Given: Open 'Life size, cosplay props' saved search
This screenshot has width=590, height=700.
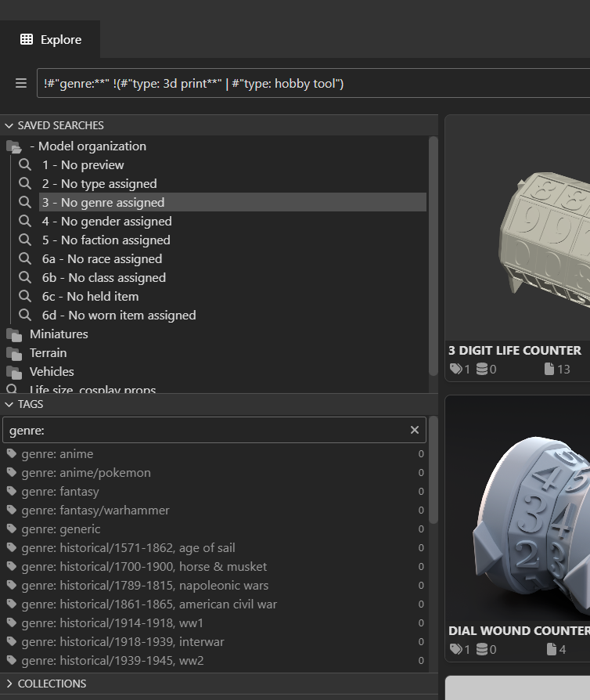Looking at the screenshot, I should pos(93,389).
